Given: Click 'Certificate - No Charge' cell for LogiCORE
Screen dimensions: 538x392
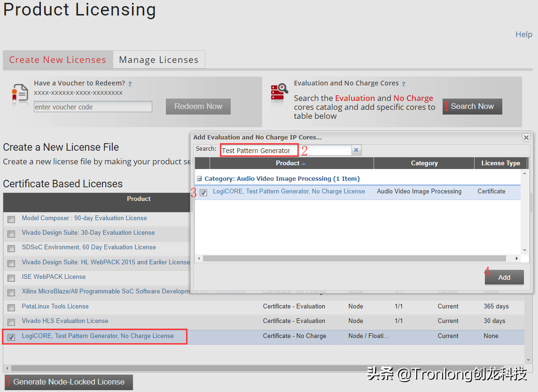Looking at the screenshot, I should pyautogui.click(x=295, y=336).
